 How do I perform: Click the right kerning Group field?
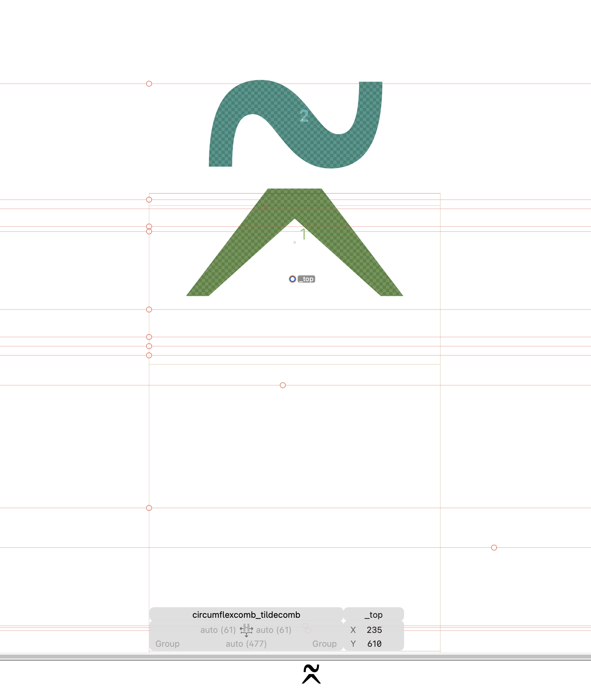pos(324,644)
